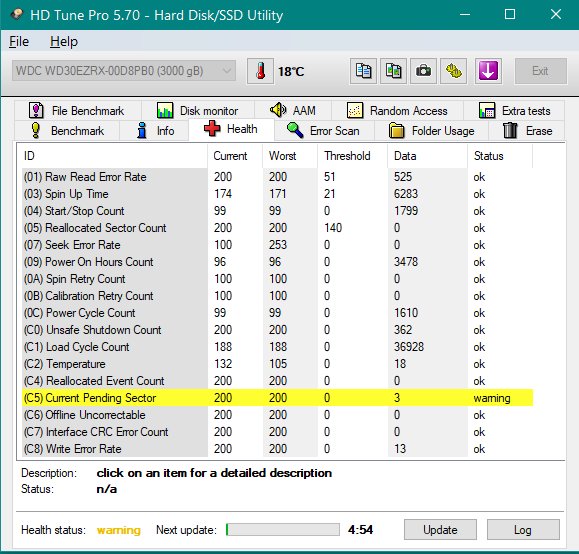Viewport: 579px width, 554px height.
Task: Select (C7) Interface CRC Error Count row
Action: coord(278,432)
